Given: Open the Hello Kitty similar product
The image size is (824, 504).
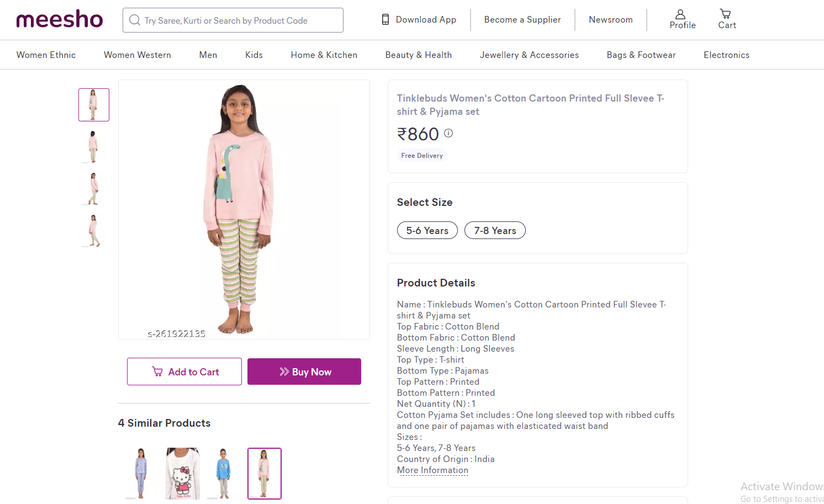Looking at the screenshot, I should (x=183, y=474).
